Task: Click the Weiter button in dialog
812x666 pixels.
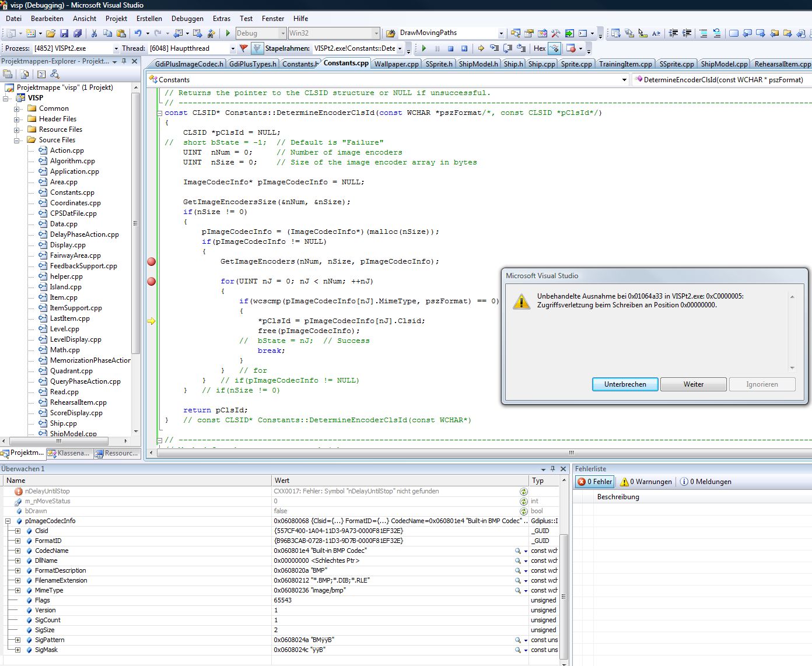Action: coord(693,384)
